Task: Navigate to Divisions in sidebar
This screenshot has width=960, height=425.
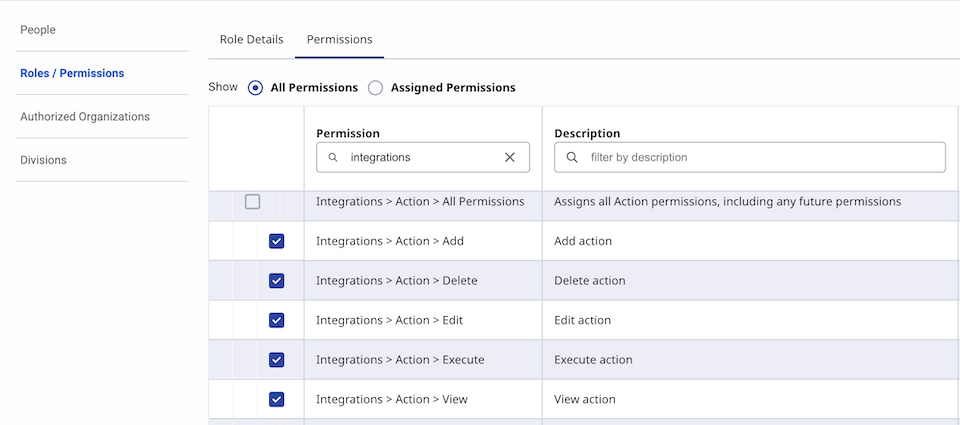Action: [x=44, y=160]
